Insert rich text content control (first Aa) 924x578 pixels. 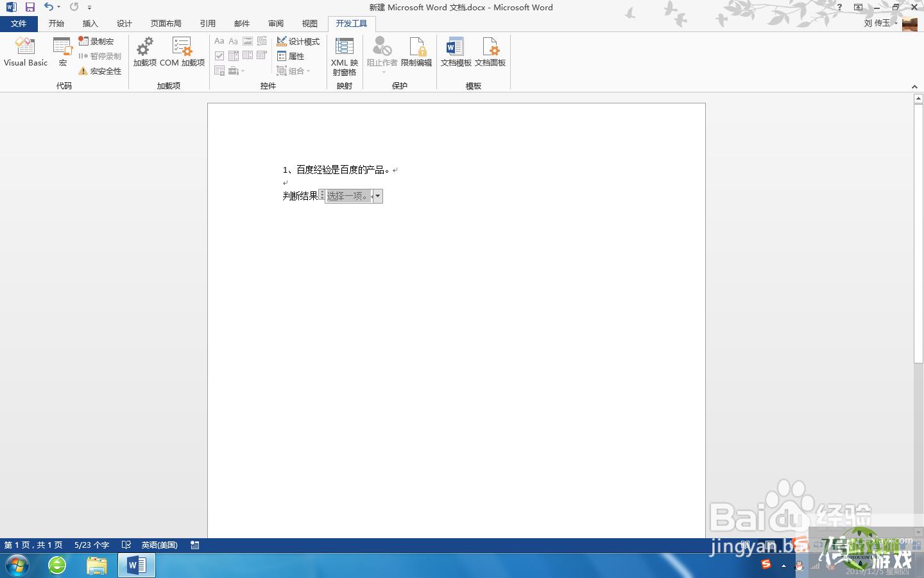click(219, 41)
